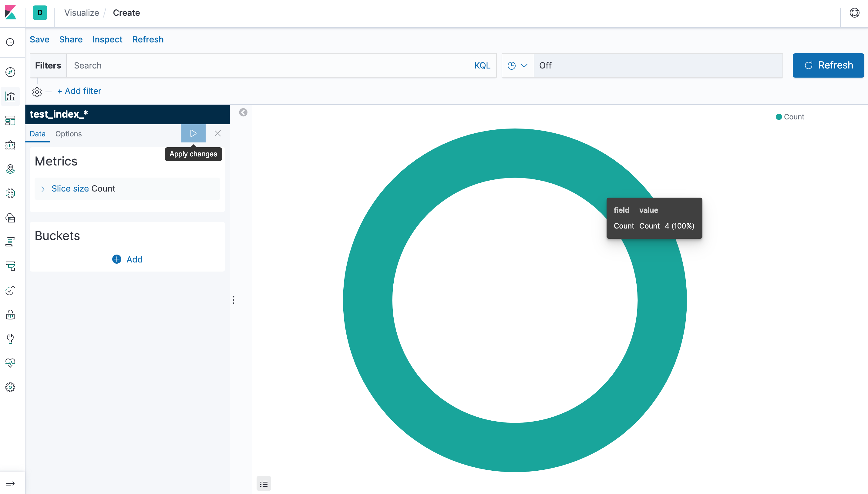Toggle the Count legend item
This screenshot has width=868, height=494.
coord(794,117)
